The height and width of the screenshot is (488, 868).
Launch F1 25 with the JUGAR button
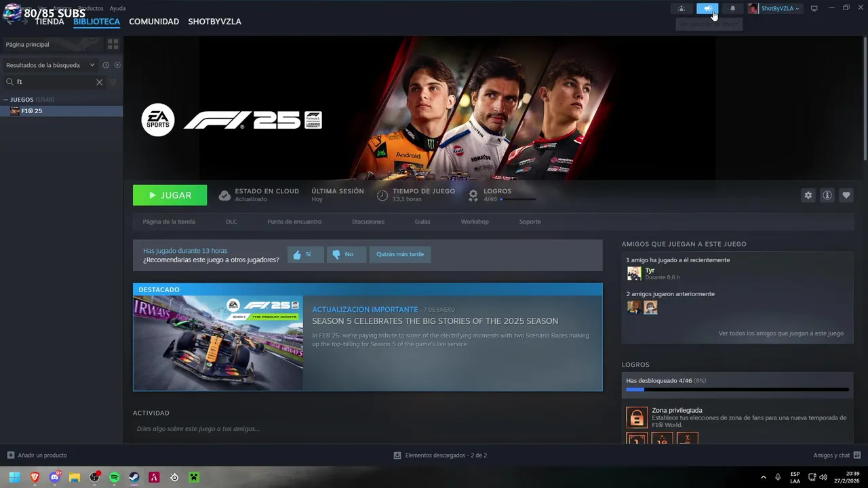[170, 195]
